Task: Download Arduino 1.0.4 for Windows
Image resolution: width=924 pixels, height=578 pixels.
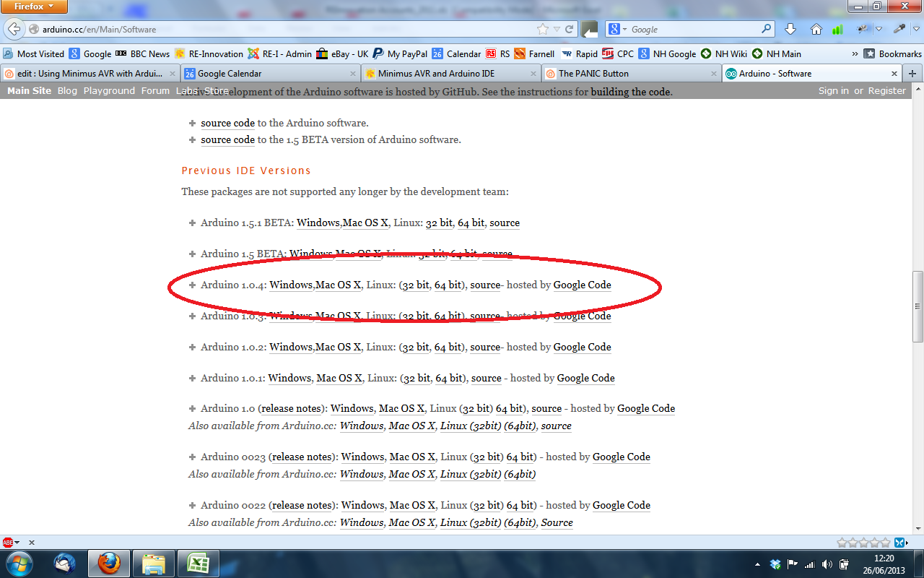Action: pos(291,285)
